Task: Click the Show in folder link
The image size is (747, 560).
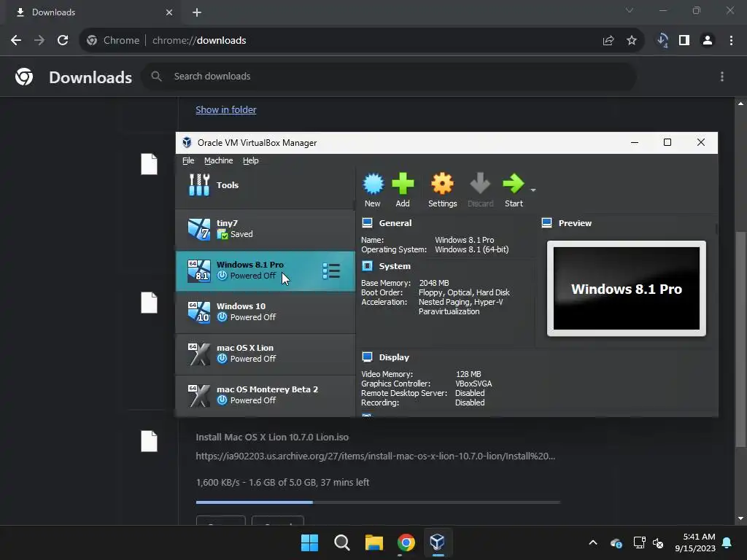Action: tap(226, 109)
